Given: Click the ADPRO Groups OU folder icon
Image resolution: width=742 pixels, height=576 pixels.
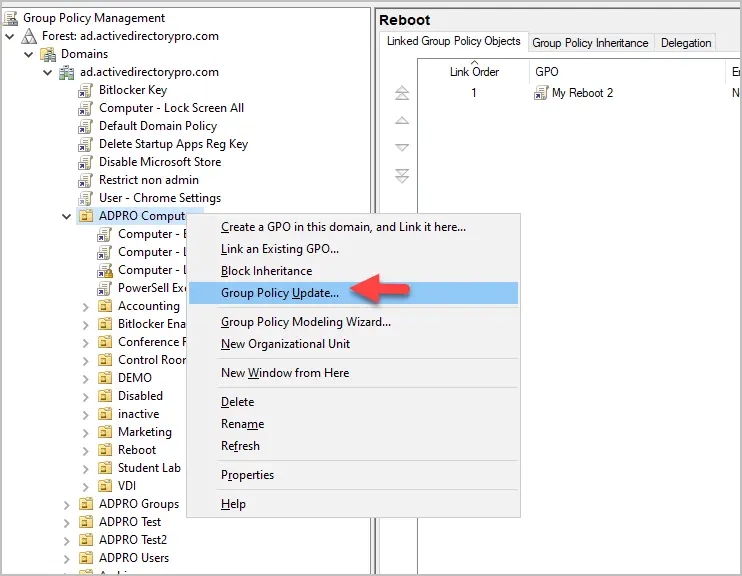Looking at the screenshot, I should 86,504.
